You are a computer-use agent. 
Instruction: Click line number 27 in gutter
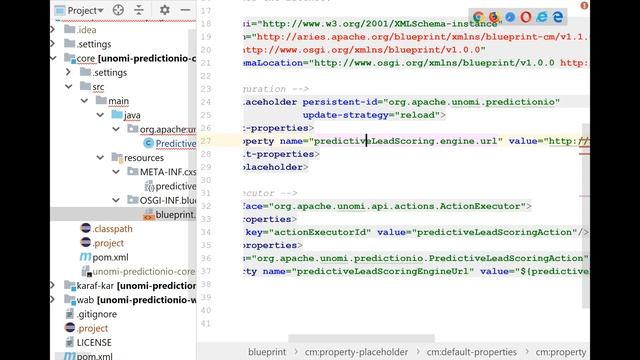(206, 141)
